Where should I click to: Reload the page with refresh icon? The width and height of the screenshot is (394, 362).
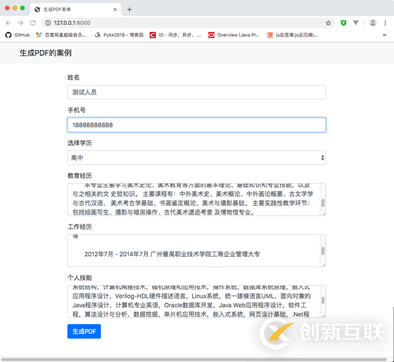click(x=33, y=23)
